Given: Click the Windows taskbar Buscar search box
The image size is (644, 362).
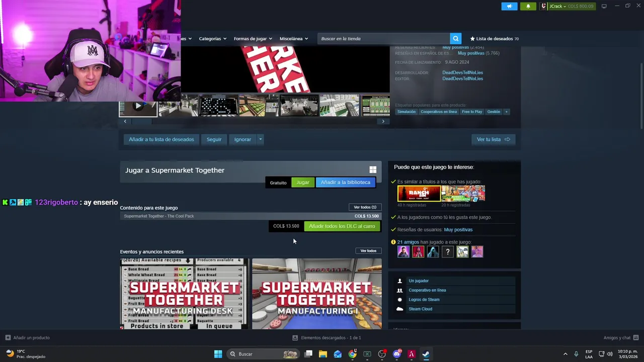Looking at the screenshot, I should click(263, 354).
